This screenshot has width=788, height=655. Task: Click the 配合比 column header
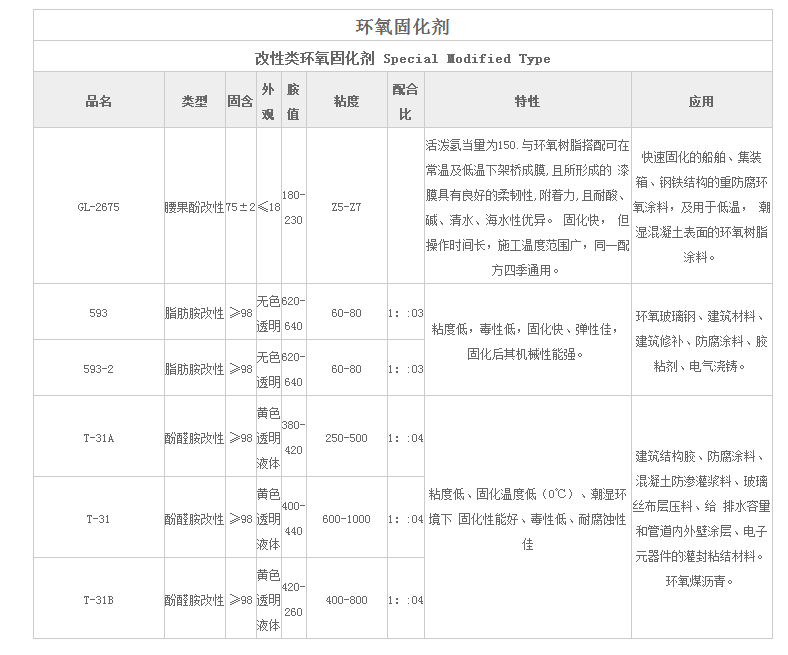pyautogui.click(x=405, y=101)
